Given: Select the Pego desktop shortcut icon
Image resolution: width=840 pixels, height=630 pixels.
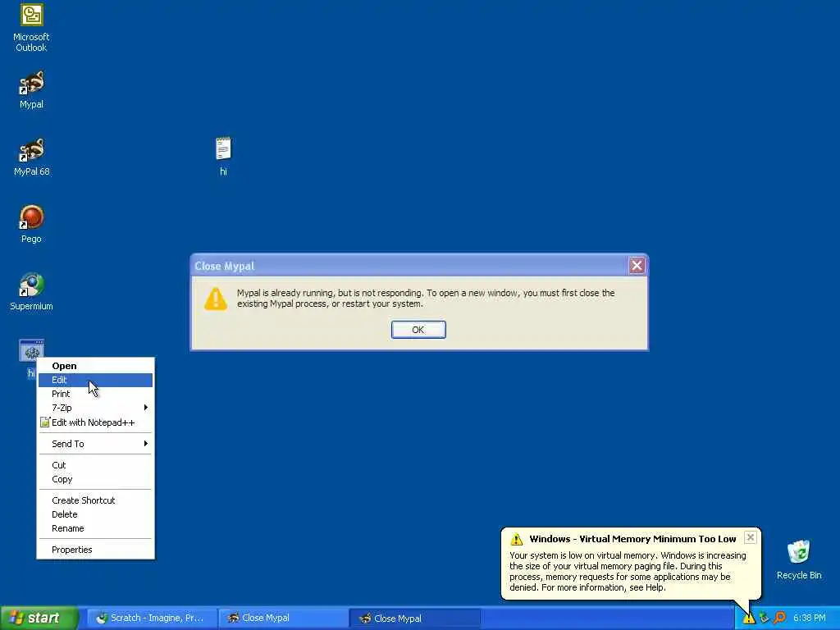Looking at the screenshot, I should tap(31, 217).
